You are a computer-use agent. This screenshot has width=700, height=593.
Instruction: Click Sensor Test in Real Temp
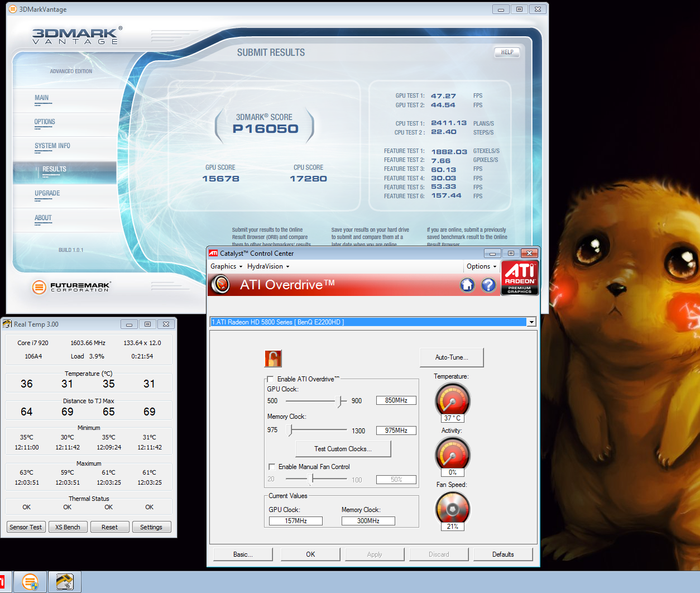[26, 527]
